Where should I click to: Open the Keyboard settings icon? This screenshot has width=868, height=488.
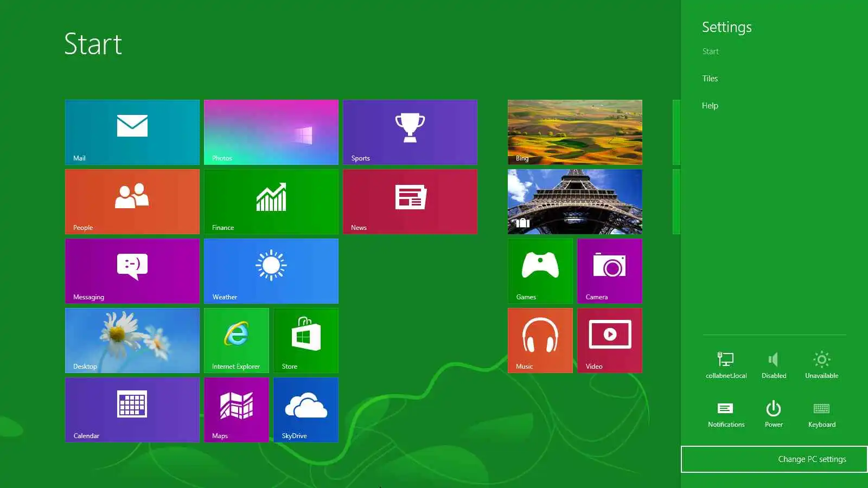(822, 414)
